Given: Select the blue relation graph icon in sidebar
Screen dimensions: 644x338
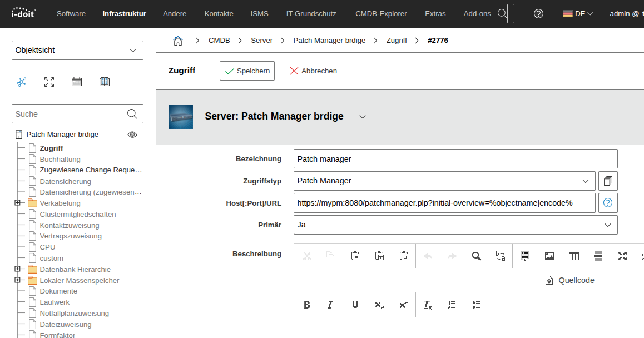Looking at the screenshot, I should pyautogui.click(x=21, y=82).
